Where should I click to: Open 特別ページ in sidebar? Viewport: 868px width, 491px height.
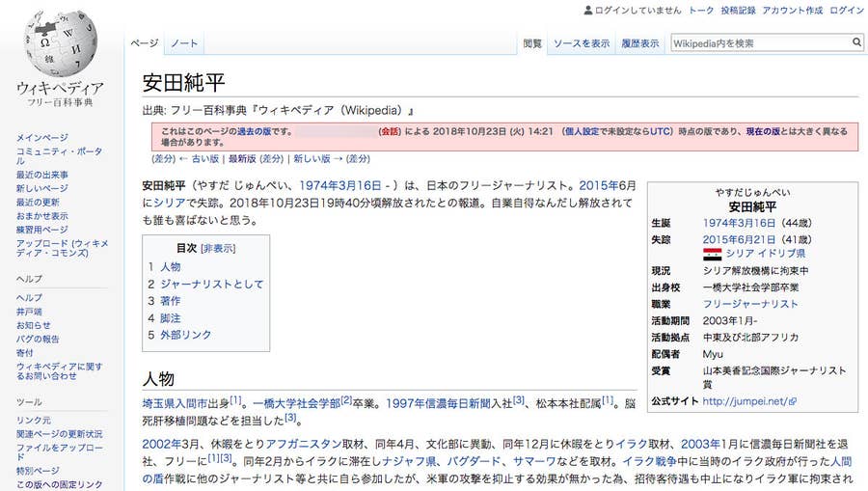[38, 471]
